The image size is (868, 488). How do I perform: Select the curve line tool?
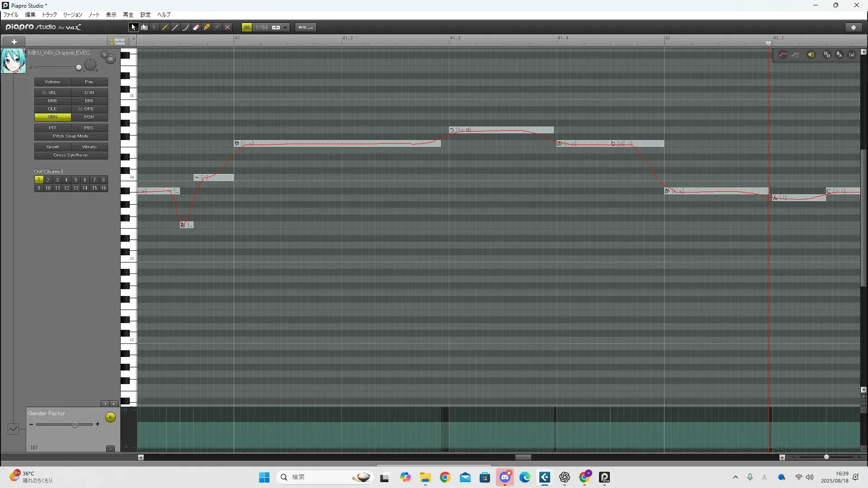coord(186,28)
